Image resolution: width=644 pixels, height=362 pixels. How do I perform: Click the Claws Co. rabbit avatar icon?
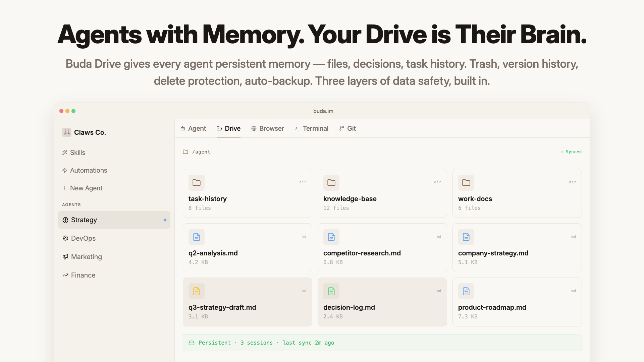(x=67, y=132)
